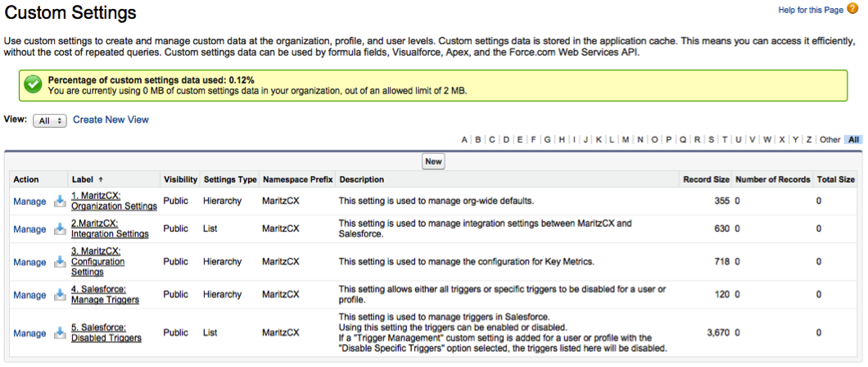Filter list by letter B

(x=477, y=139)
